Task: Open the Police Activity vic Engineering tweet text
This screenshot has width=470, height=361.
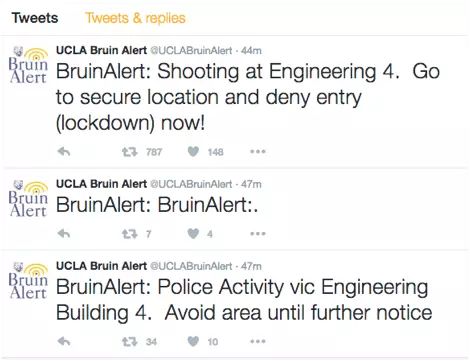Action: [244, 300]
